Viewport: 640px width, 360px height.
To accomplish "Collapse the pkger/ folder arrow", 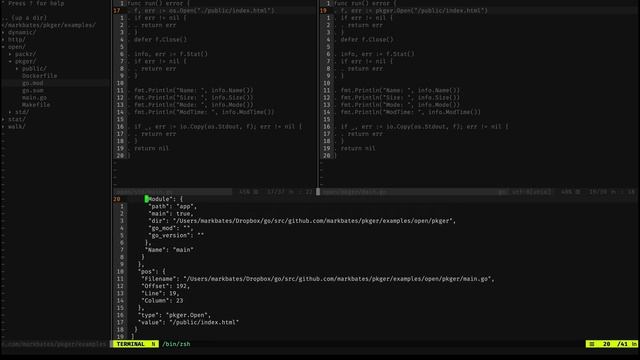I will click(10, 61).
